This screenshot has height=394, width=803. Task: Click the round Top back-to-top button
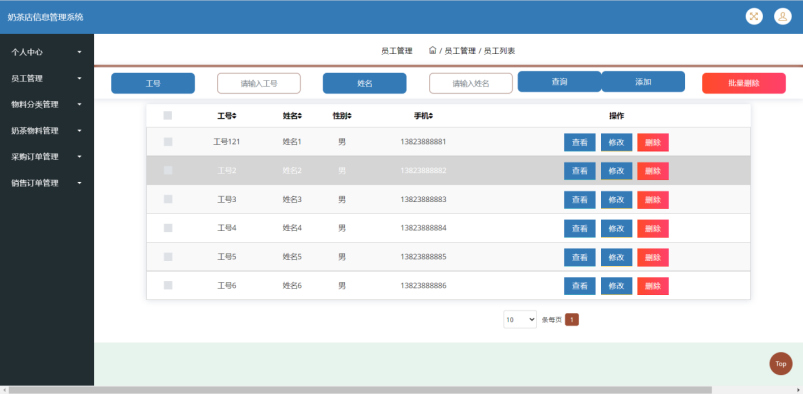780,364
